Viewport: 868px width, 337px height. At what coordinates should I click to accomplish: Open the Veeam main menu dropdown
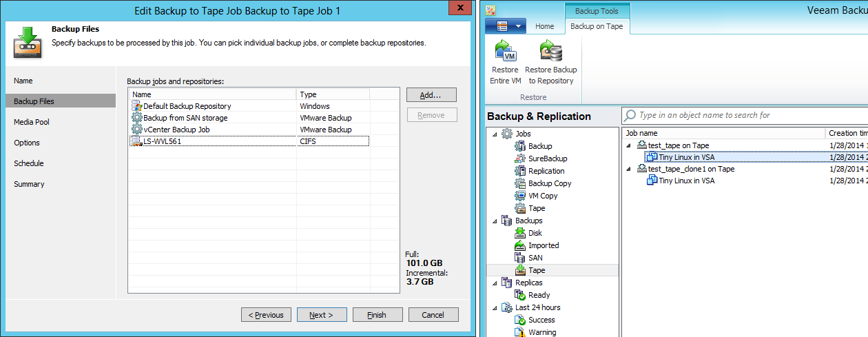[506, 26]
